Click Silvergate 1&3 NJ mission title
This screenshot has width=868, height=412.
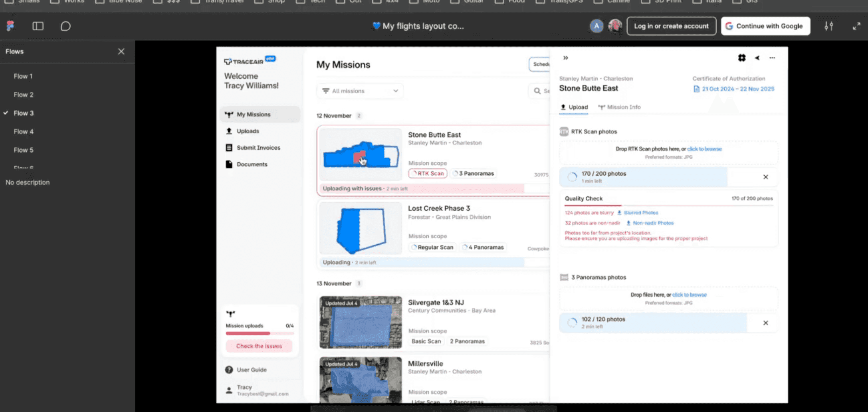tap(436, 303)
